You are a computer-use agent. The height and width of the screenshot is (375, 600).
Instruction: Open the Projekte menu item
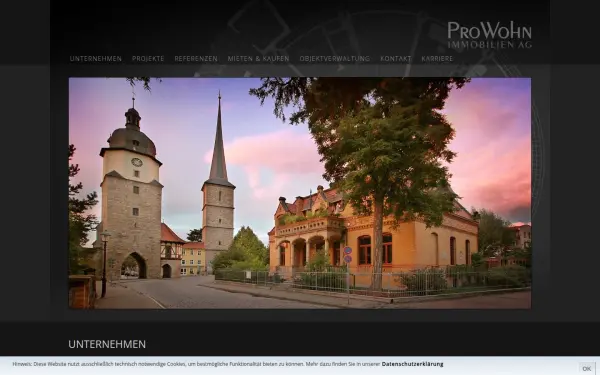coord(148,59)
